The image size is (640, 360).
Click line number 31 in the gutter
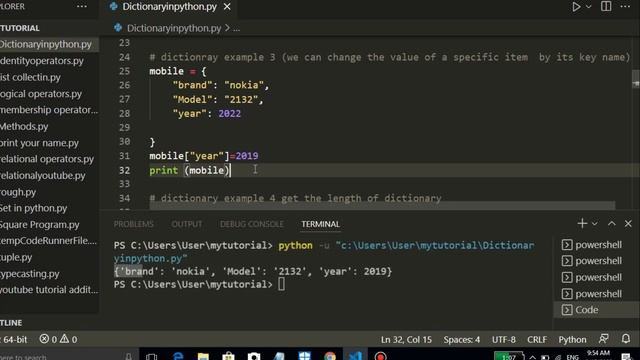click(x=124, y=156)
